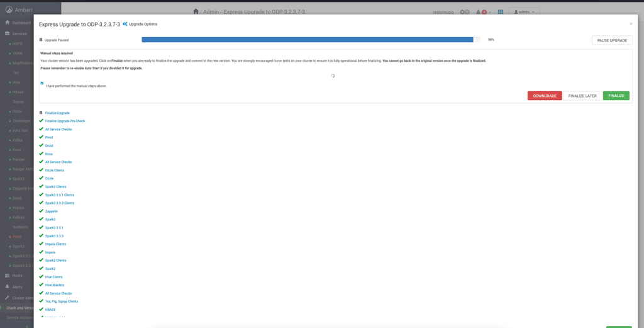Select Infra Solr service in sidebar
Image resolution: width=644 pixels, height=328 pixels.
(20, 131)
